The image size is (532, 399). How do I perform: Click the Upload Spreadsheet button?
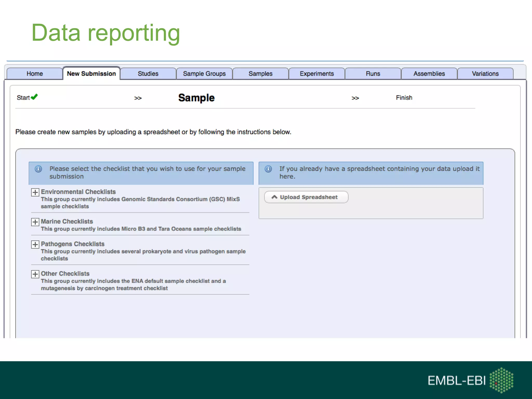(x=306, y=197)
